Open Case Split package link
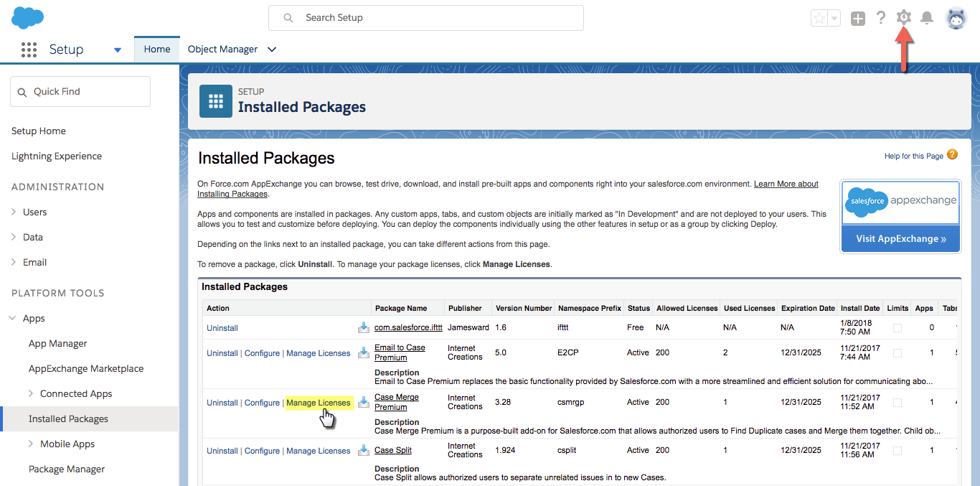This screenshot has width=980, height=486. (x=393, y=450)
